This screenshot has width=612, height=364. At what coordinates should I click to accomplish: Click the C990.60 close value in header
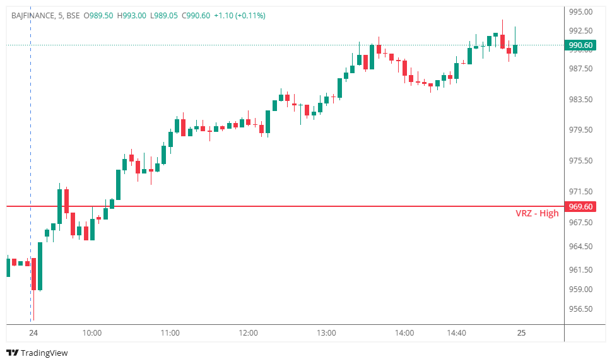196,16
